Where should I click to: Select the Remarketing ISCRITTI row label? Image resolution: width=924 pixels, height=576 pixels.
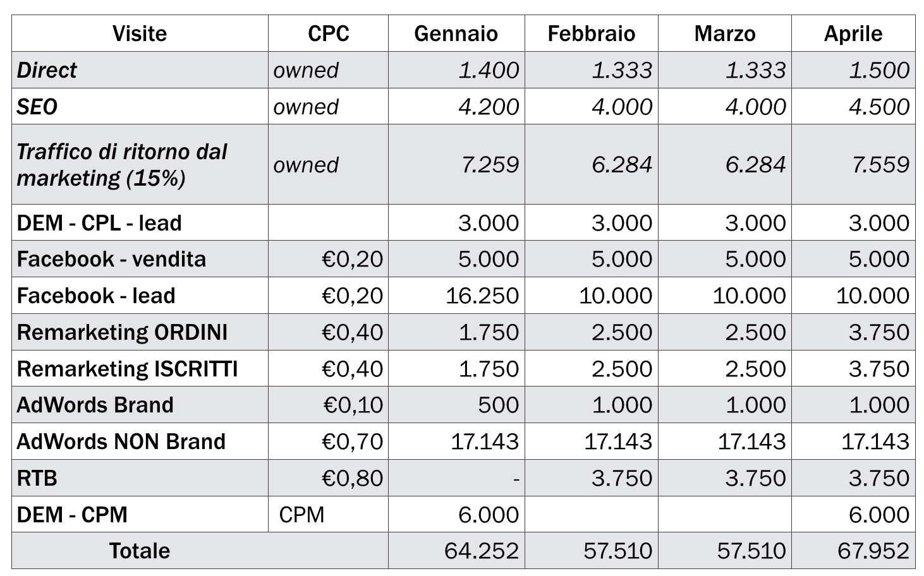tap(127, 369)
